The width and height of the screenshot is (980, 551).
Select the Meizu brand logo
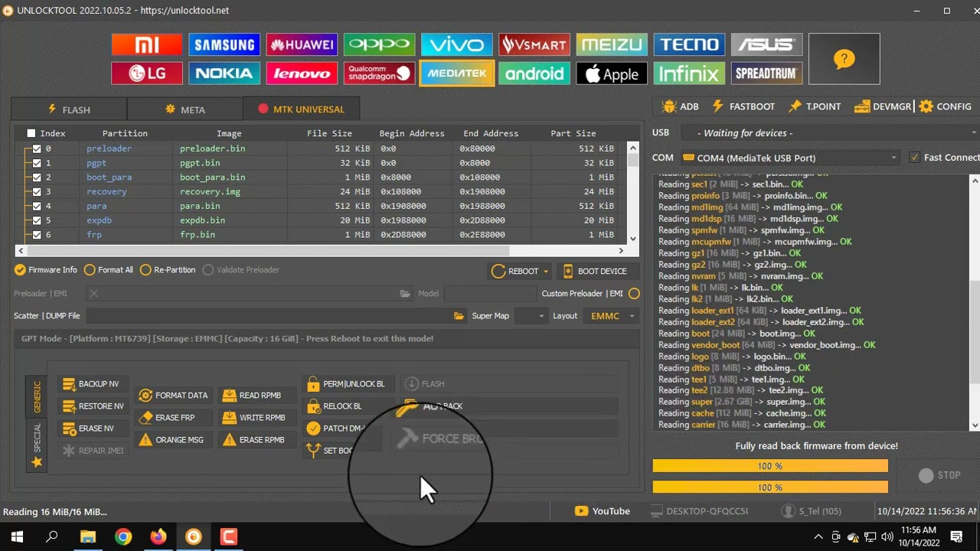tap(611, 44)
